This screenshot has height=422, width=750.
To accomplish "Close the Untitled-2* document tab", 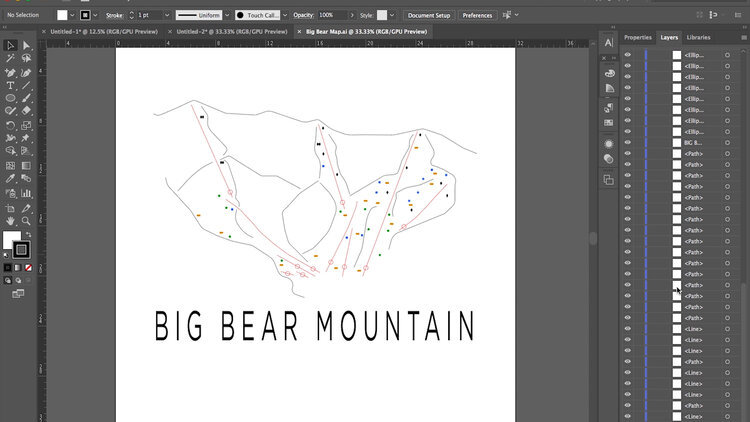I will tap(170, 32).
